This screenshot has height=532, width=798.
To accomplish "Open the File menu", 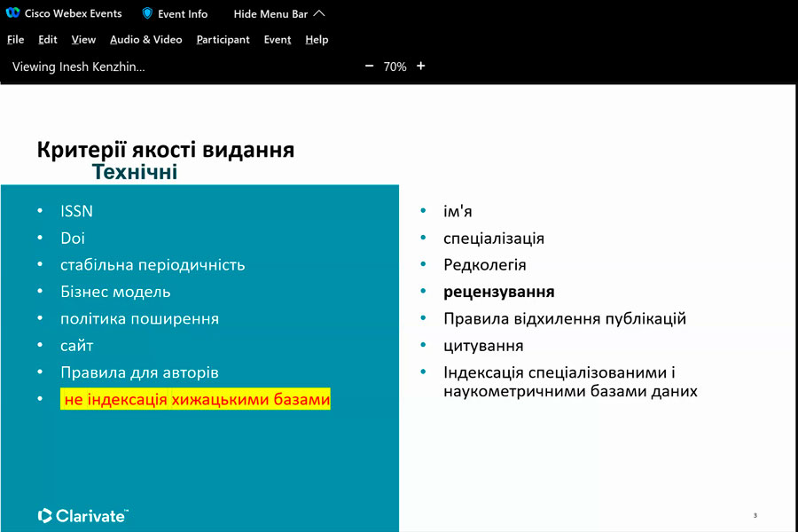I will click(15, 40).
